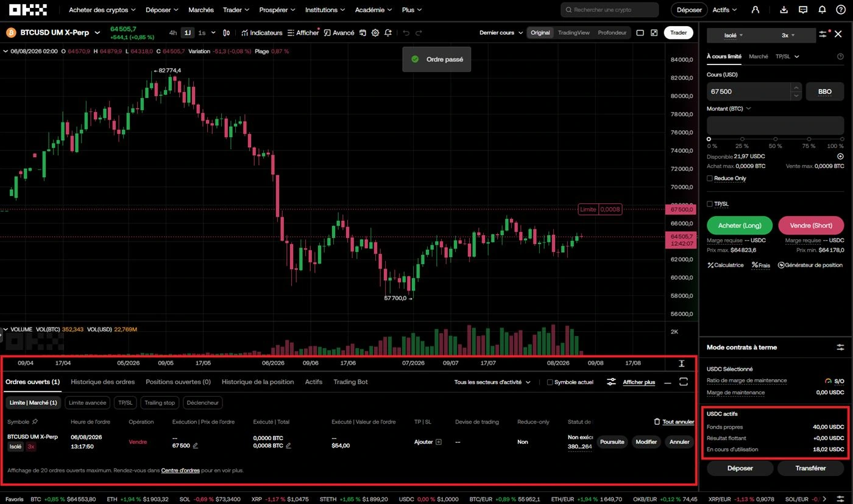The image size is (853, 504).
Task: Open the Avancé chart tool
Action: (339, 33)
